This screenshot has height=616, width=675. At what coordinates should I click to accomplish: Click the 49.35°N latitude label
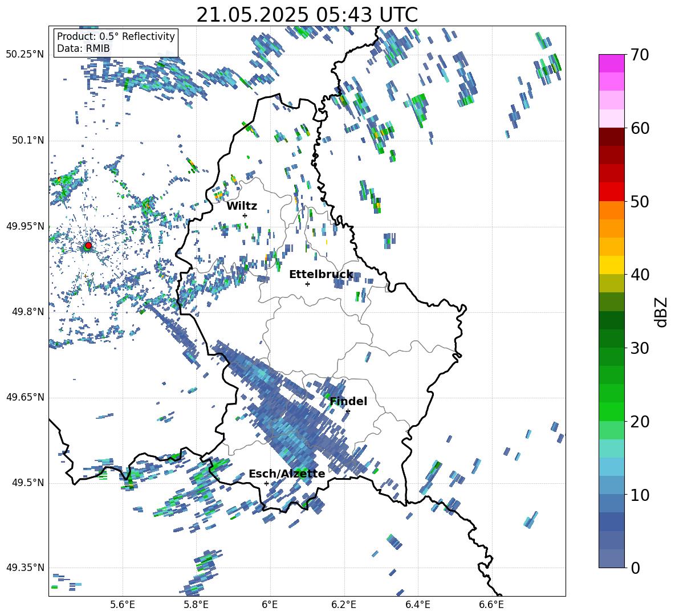25,568
